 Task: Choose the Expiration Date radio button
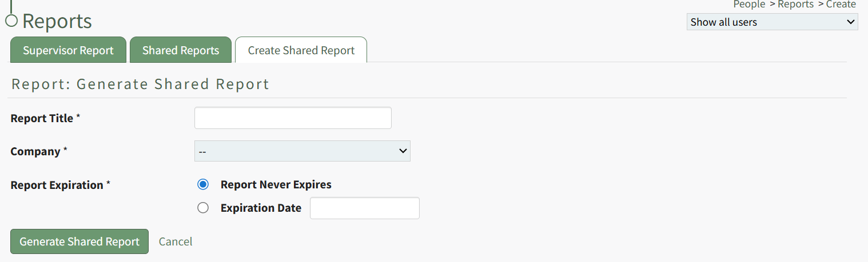point(203,208)
